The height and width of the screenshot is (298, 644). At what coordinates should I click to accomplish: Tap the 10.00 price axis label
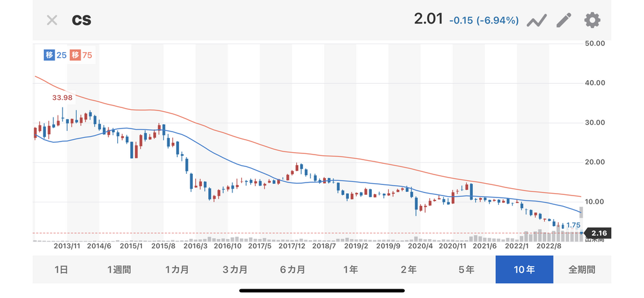(594, 202)
